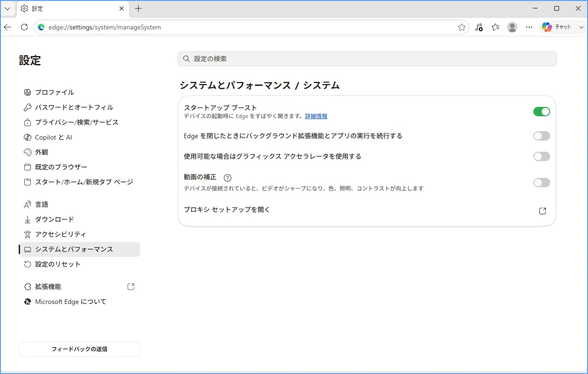Focus the 設定の検索 search box
The width and height of the screenshot is (588, 374).
coord(367,59)
